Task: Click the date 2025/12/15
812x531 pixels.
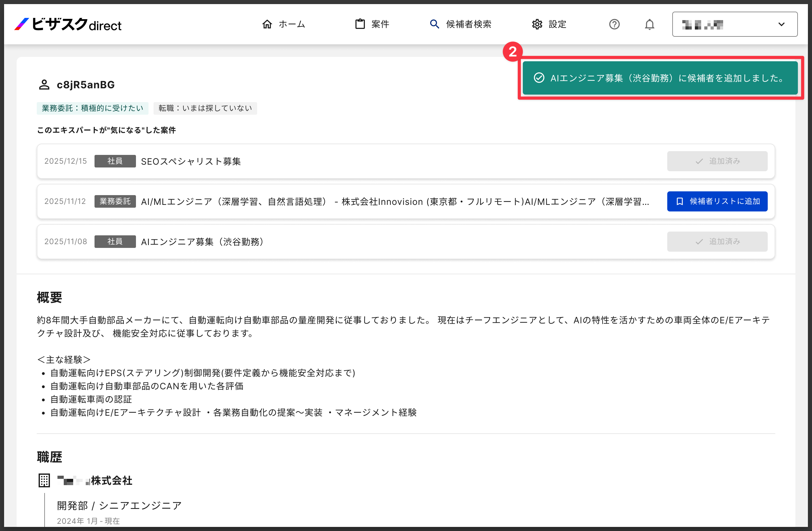Action: click(66, 161)
